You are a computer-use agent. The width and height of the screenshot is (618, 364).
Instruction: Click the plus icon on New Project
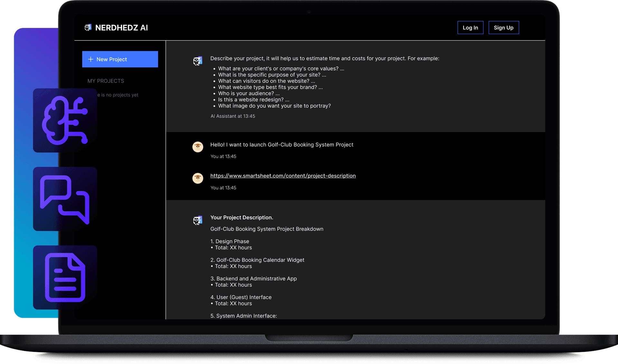91,59
